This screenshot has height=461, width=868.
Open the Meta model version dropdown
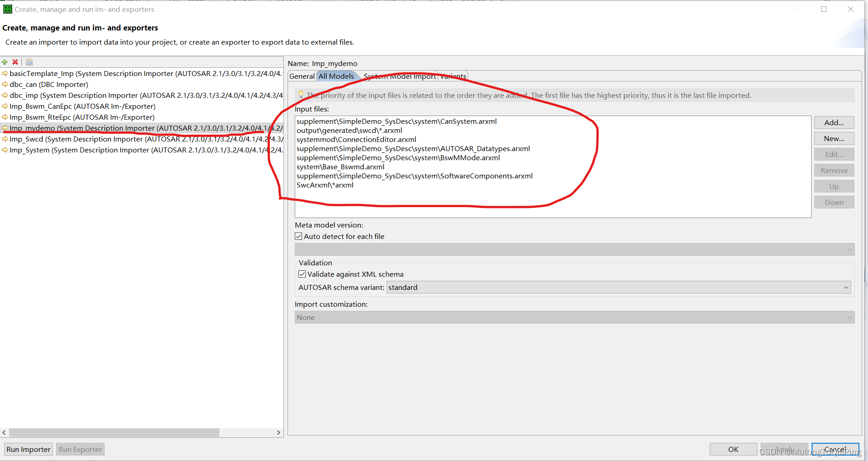pyautogui.click(x=850, y=249)
